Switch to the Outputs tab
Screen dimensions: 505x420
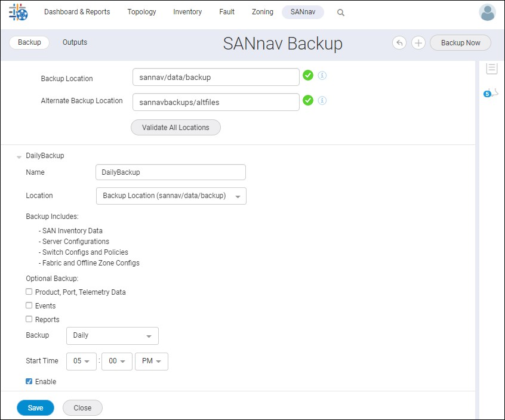[75, 42]
